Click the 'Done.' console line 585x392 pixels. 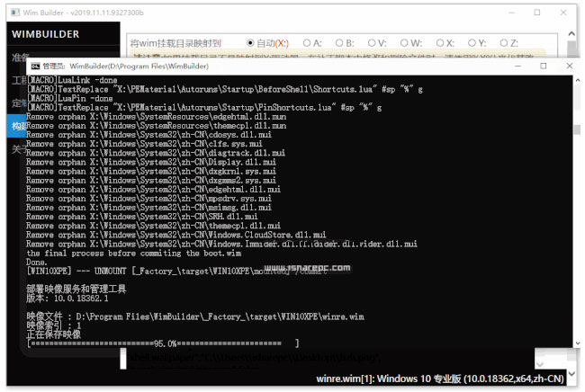[37, 263]
